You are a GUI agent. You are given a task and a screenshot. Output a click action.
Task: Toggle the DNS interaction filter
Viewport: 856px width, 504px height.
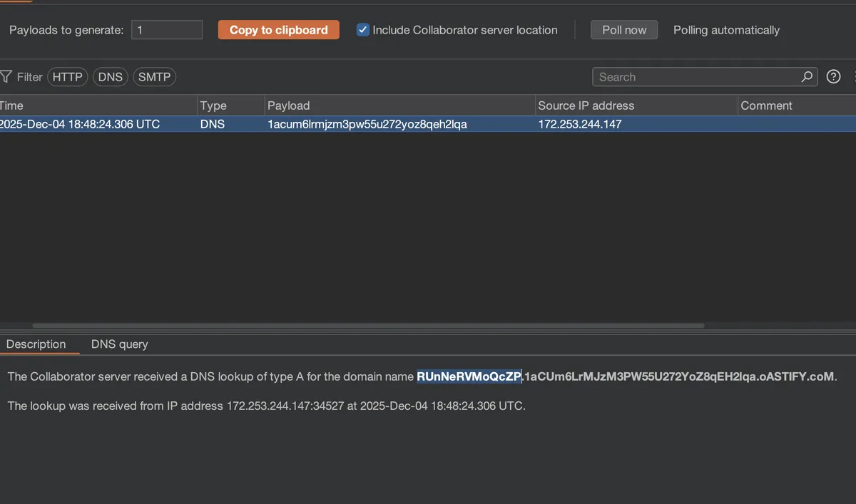111,77
